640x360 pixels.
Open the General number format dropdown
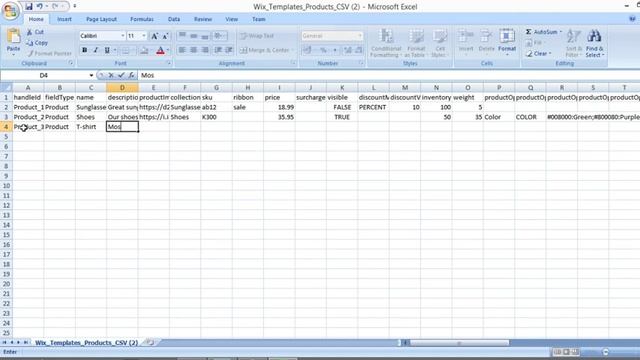click(x=360, y=36)
